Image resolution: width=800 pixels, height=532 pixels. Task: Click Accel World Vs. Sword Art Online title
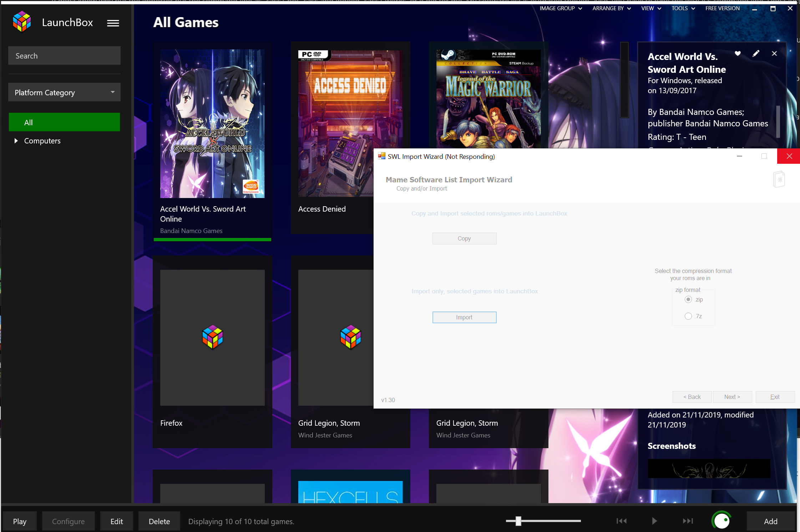tap(203, 214)
